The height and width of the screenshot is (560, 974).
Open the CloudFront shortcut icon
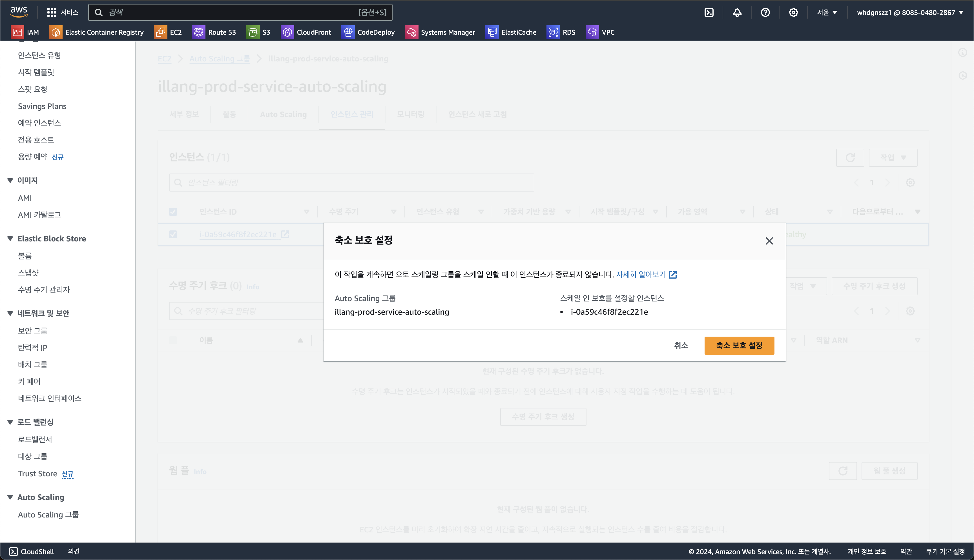pyautogui.click(x=287, y=32)
